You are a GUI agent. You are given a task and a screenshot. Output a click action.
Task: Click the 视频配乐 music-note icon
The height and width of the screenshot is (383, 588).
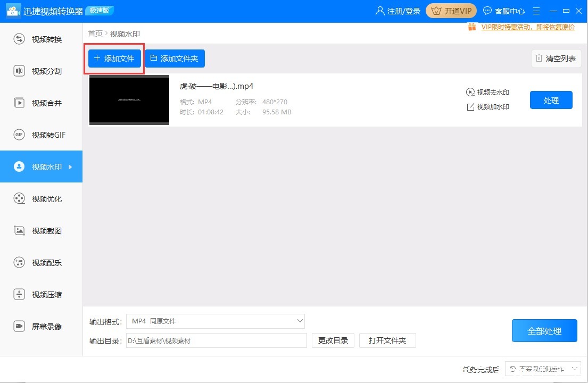(19, 262)
